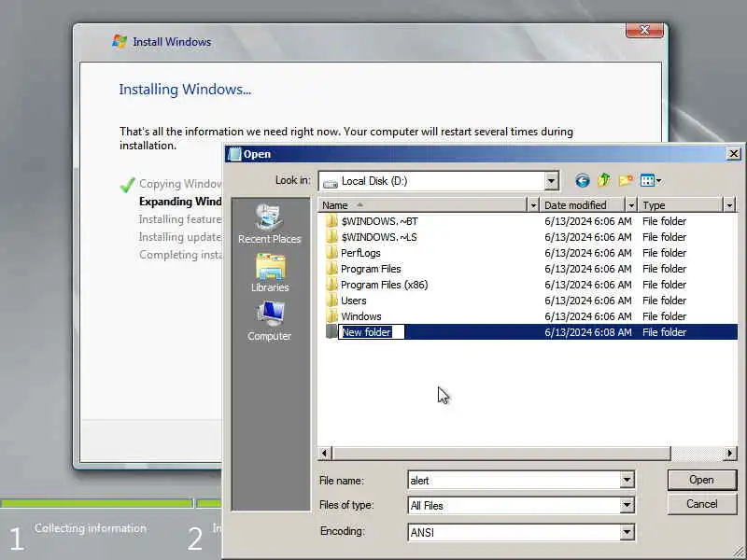This screenshot has width=747, height=560.
Task: Click the Users folder name
Action: point(354,301)
